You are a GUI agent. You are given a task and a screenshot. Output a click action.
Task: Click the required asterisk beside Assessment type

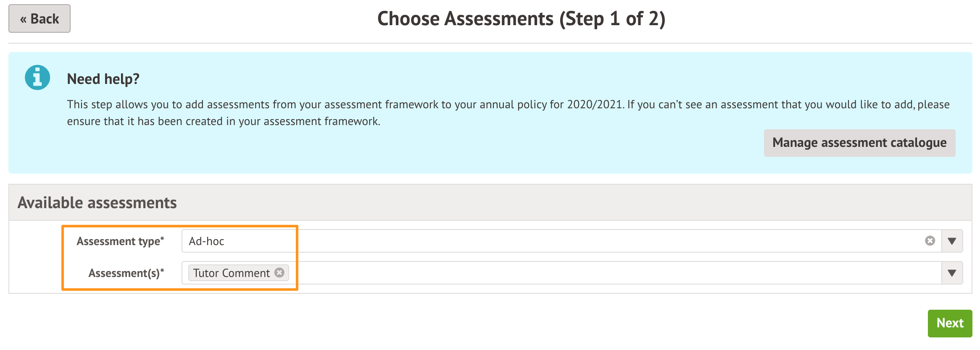pos(162,238)
